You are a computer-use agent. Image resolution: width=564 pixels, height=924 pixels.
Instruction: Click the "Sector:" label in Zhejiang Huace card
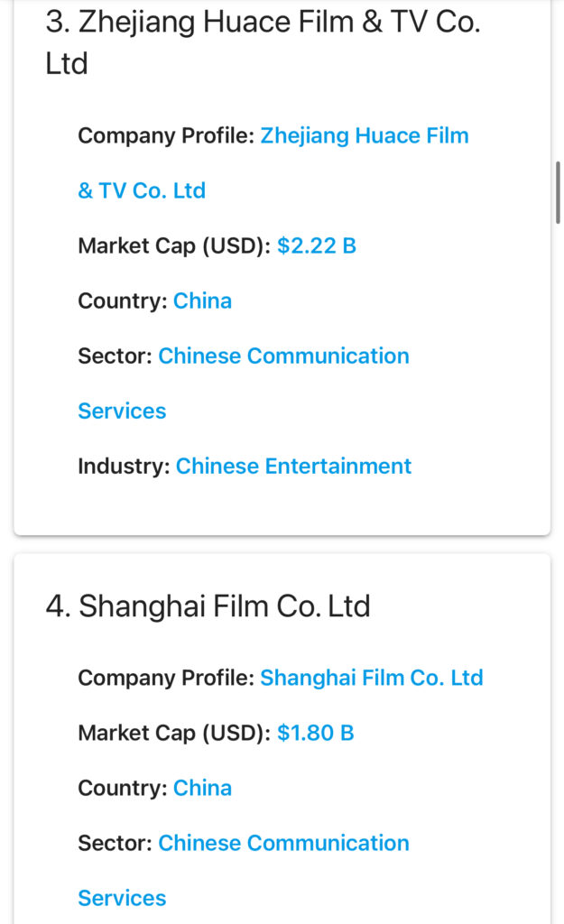point(115,356)
